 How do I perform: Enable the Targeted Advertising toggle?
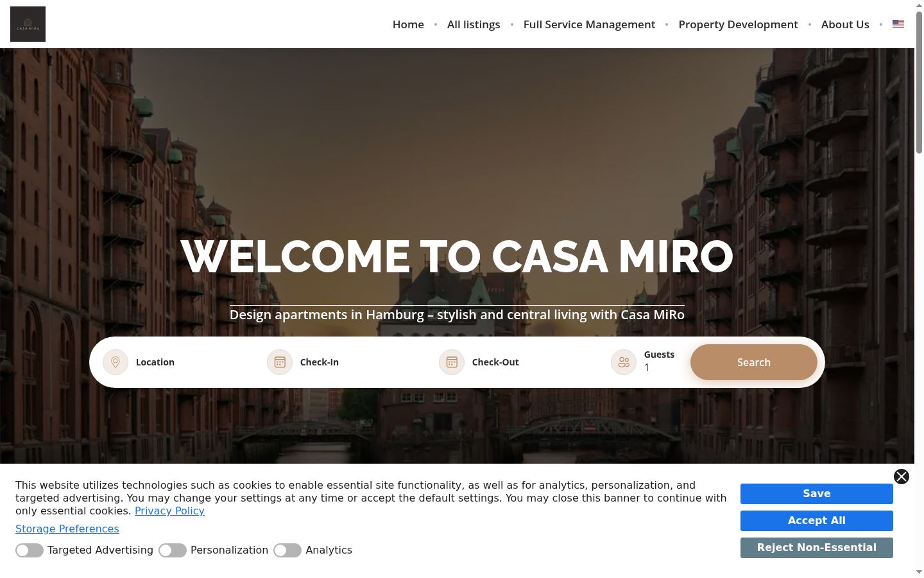30,550
